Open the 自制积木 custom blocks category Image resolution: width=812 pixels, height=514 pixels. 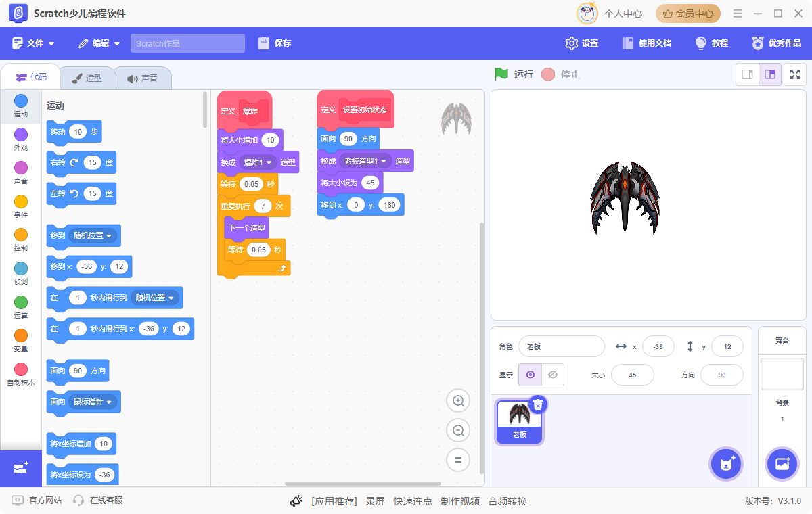pyautogui.click(x=20, y=373)
